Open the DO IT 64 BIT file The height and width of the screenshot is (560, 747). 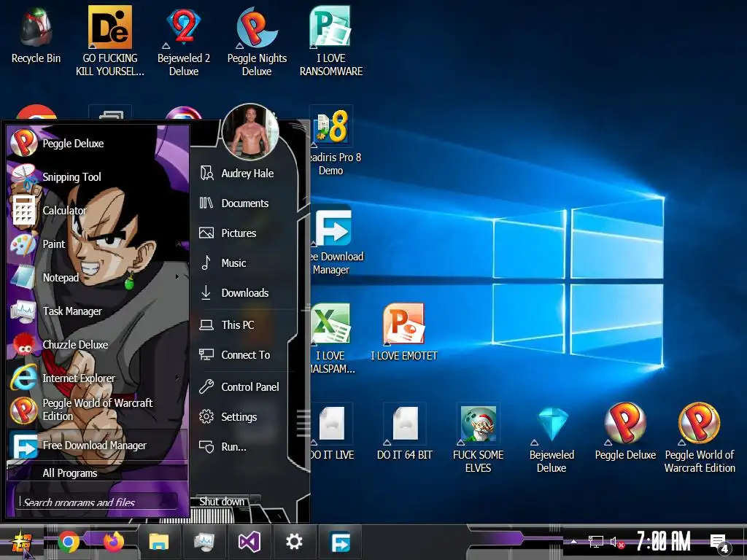click(404, 432)
